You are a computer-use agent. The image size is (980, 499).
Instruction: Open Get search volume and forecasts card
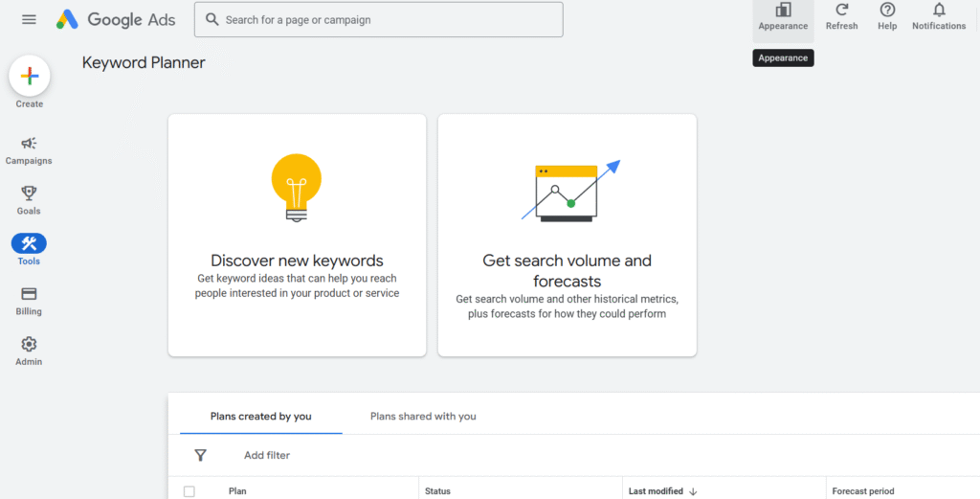point(567,235)
